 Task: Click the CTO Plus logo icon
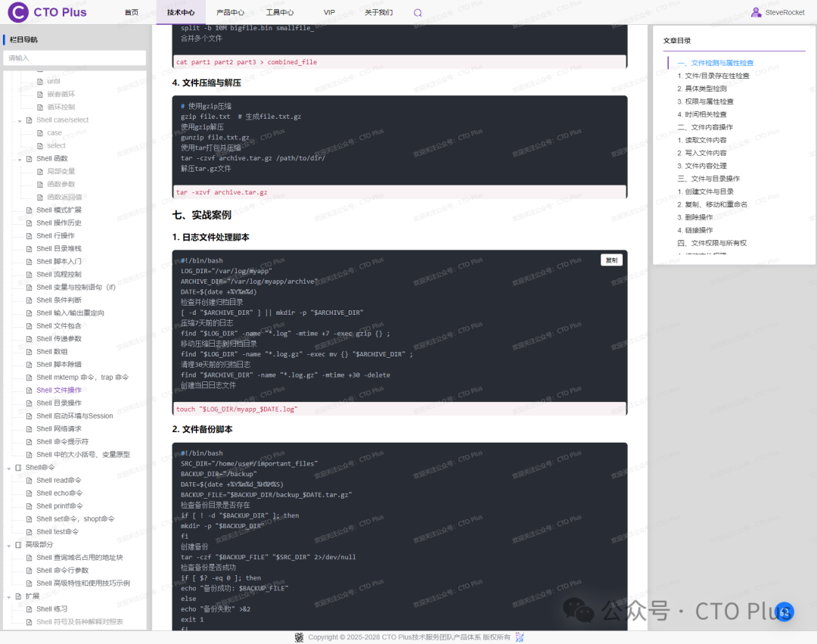click(x=18, y=12)
